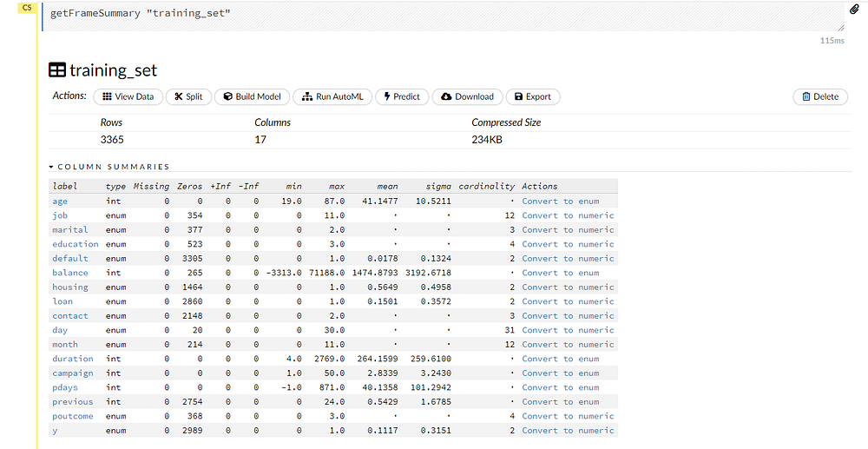
Task: Open the contact column link
Action: (69, 316)
